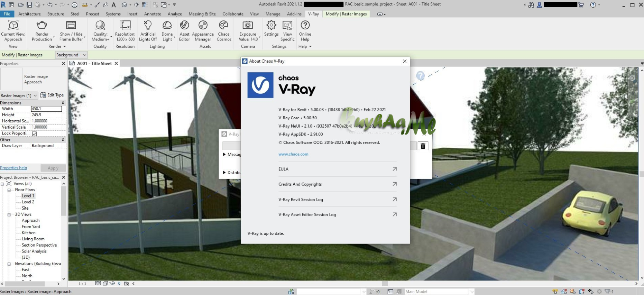
Task: Click the 1 : 1 view scale control
Action: click(x=82, y=284)
